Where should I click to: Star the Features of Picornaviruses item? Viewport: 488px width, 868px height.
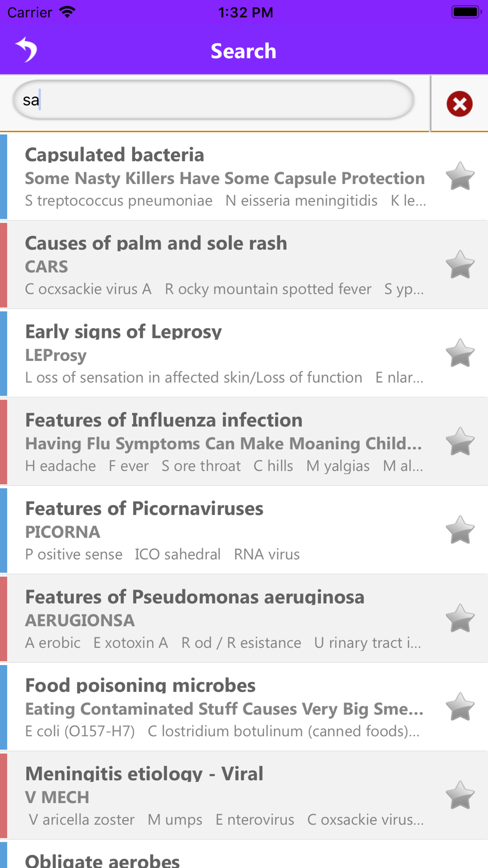[460, 530]
